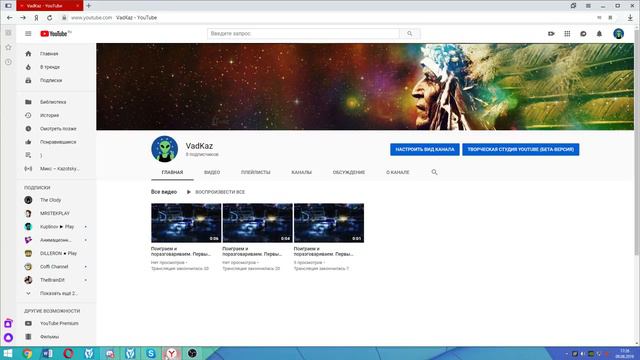Click 'Настроить вид канала' button
Image resolution: width=640 pixels, height=360 pixels.
point(424,149)
